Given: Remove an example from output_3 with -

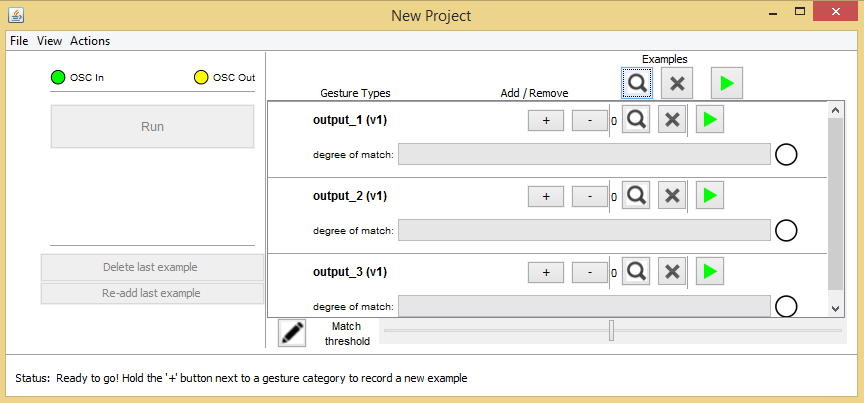Looking at the screenshot, I should click(x=590, y=272).
